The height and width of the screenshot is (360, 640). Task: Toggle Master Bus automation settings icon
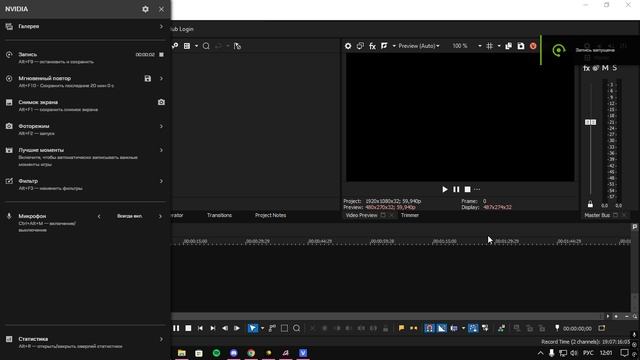pyautogui.click(x=596, y=68)
